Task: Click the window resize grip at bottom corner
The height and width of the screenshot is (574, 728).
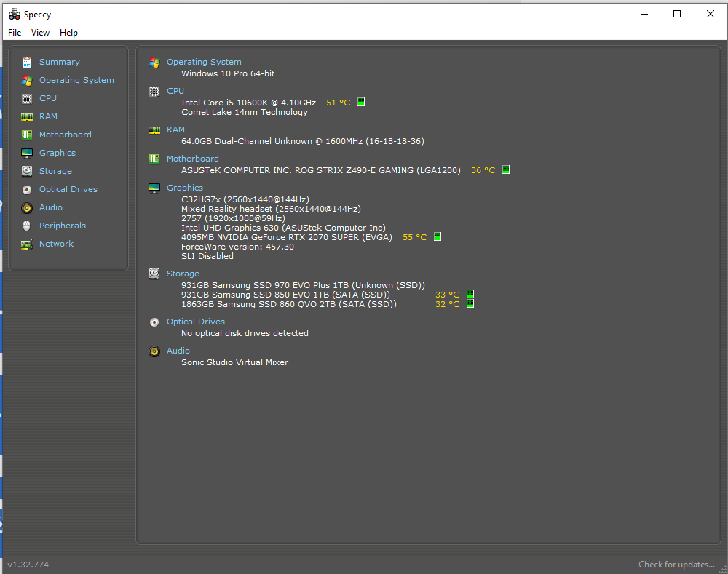Action: (x=722, y=569)
